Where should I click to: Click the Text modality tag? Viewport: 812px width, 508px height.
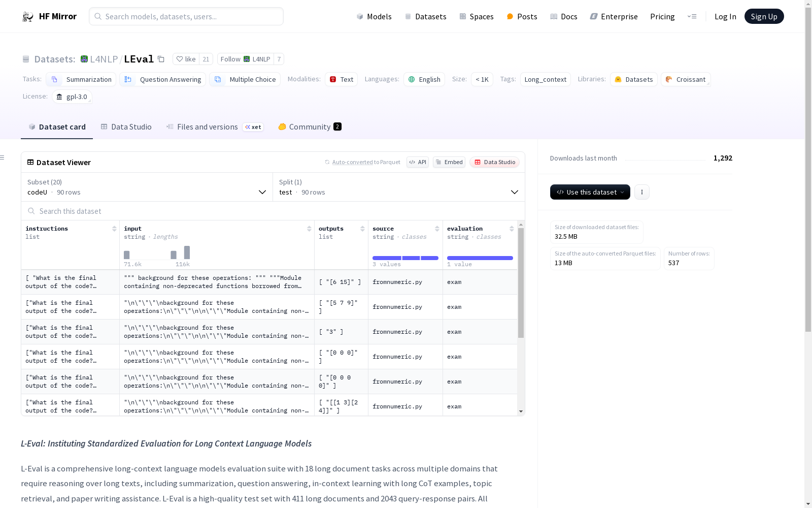pos(341,79)
